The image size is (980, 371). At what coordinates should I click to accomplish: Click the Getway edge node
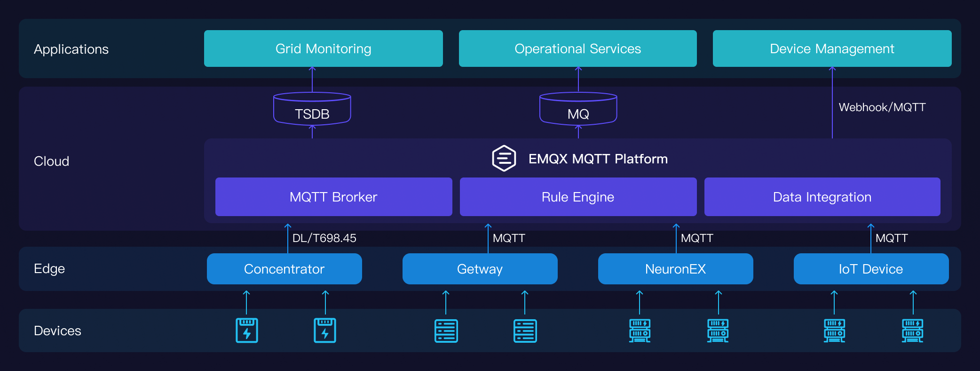480,269
